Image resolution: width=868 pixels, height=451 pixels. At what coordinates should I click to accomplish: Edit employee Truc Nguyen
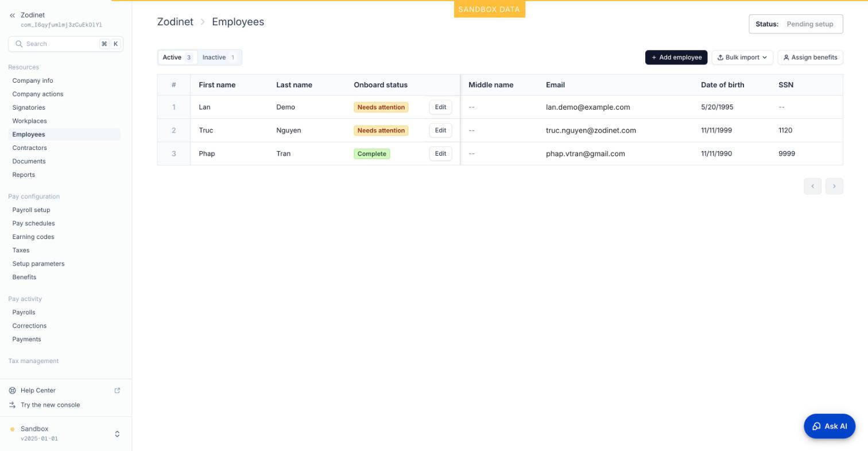coord(440,130)
